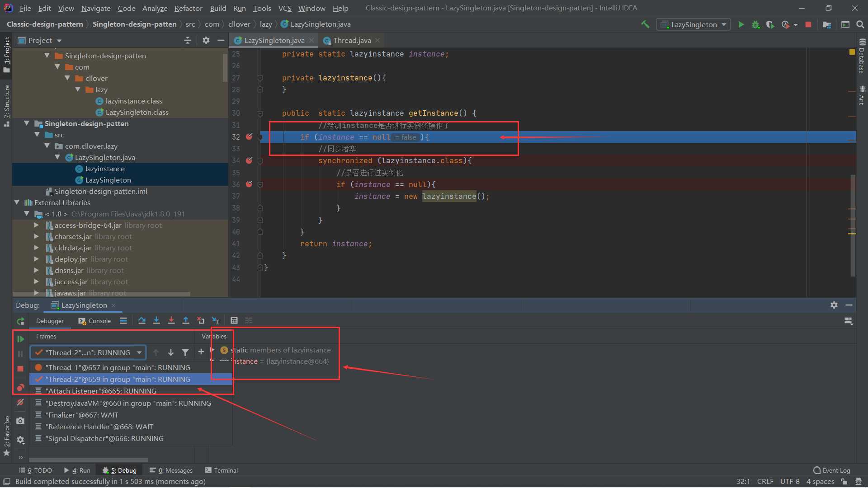Select Thread-1 in frames list
The height and width of the screenshot is (488, 868).
[x=118, y=367]
